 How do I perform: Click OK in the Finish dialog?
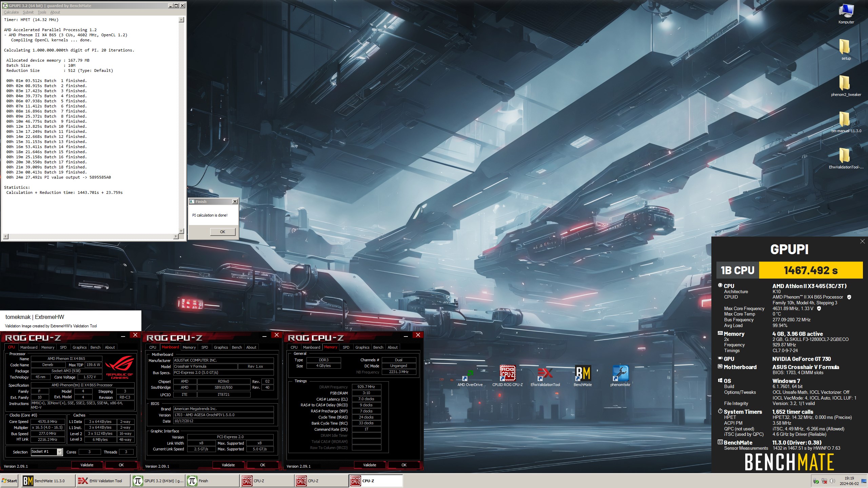tap(222, 232)
